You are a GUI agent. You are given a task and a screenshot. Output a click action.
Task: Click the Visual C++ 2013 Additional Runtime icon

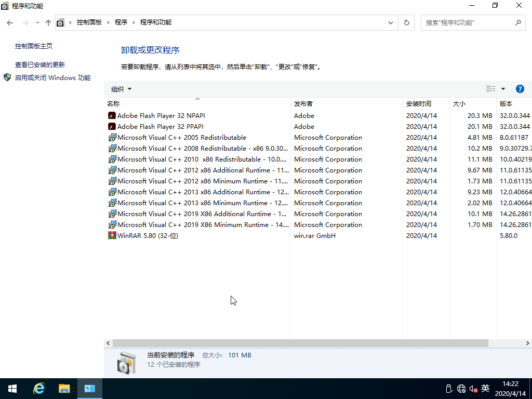(x=112, y=192)
